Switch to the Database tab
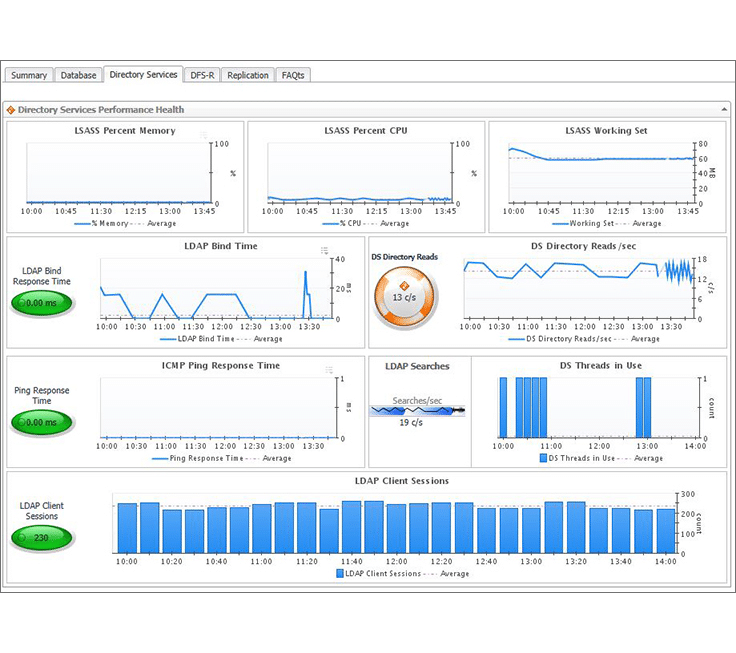 tap(78, 75)
